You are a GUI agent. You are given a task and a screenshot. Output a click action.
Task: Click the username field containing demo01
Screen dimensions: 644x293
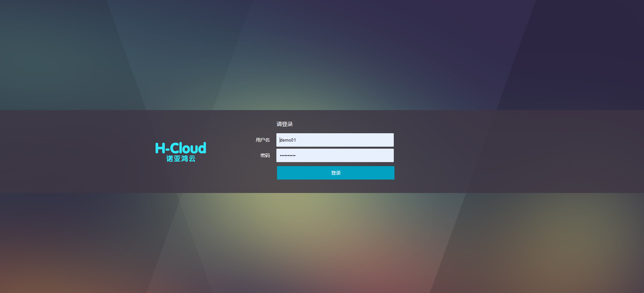pos(335,140)
